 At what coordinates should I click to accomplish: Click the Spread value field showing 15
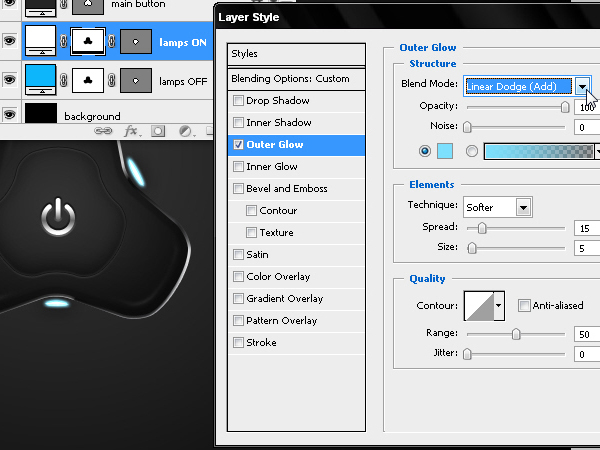587,228
